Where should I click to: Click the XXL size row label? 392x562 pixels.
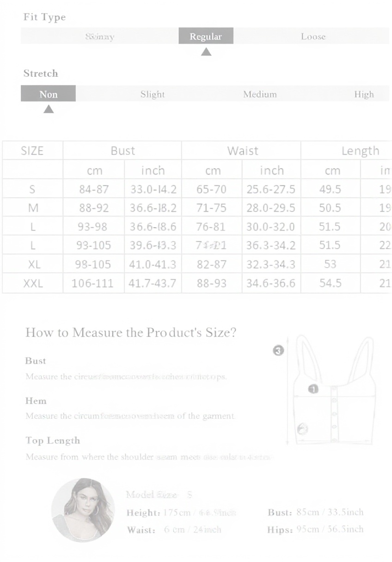click(x=33, y=283)
